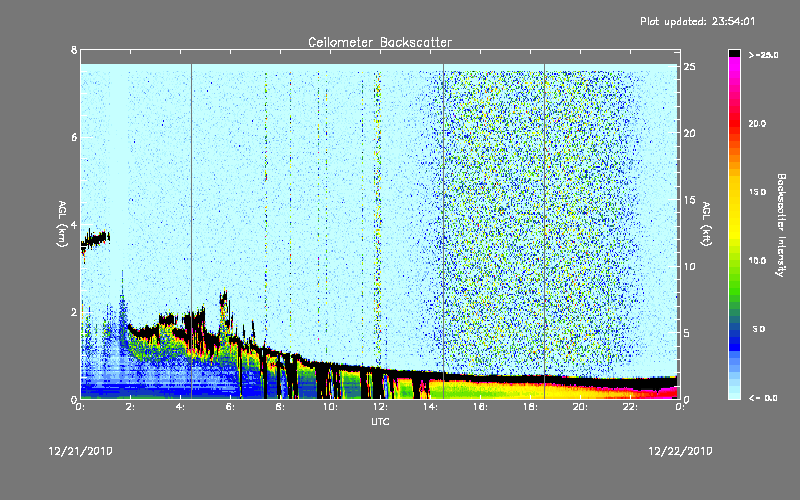Click the "12:" hour tick on time axis
This screenshot has height=500, width=800.
pyautogui.click(x=381, y=407)
